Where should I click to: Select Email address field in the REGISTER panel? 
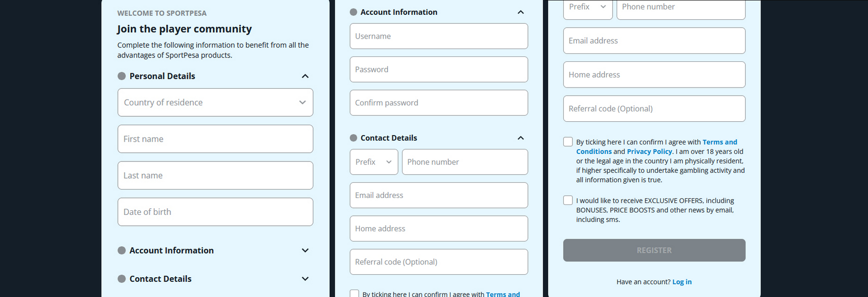(x=654, y=41)
